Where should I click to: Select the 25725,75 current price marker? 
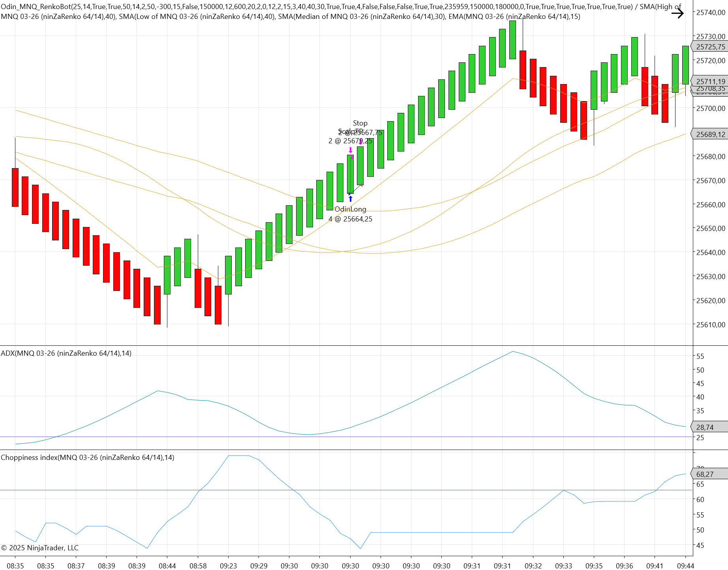point(710,47)
